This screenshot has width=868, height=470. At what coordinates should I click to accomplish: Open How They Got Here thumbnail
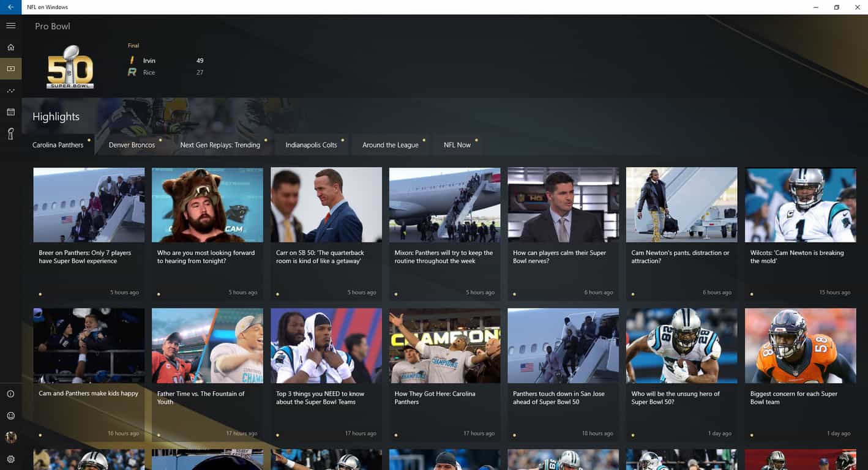pos(445,346)
